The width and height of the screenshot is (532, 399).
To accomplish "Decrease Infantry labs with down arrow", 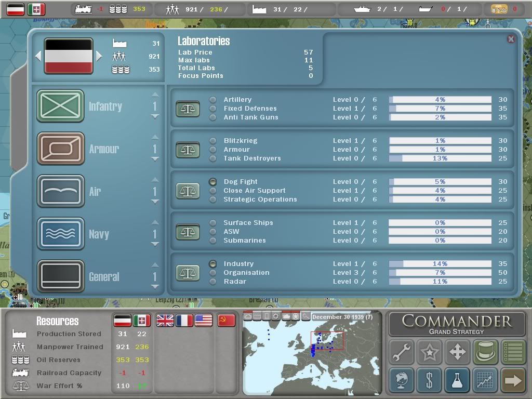I will 155,117.
